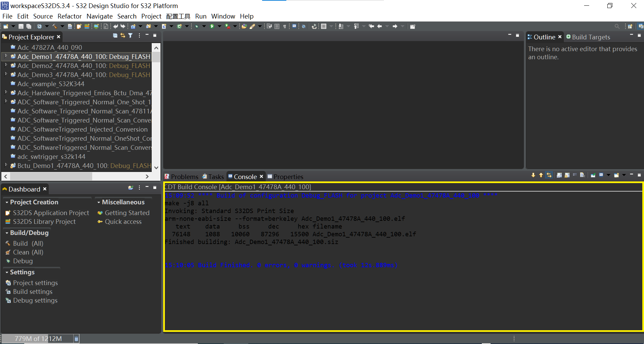Toggle Dashboard link with selection icon
This screenshot has height=344, width=644.
[131, 187]
